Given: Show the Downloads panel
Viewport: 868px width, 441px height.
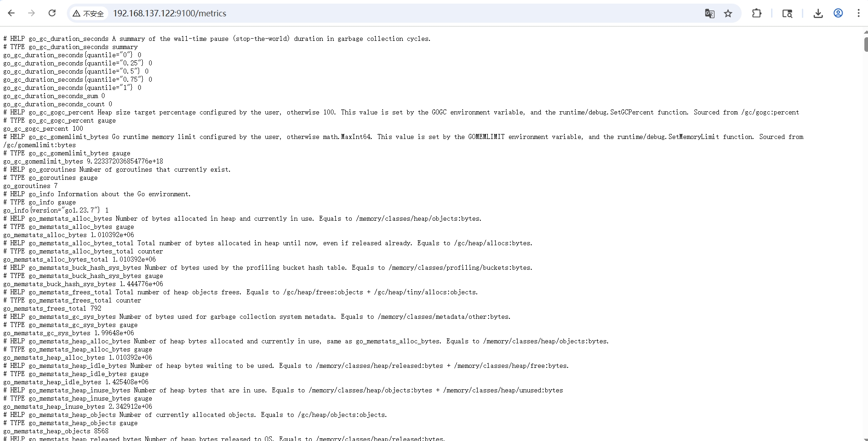Looking at the screenshot, I should (818, 14).
